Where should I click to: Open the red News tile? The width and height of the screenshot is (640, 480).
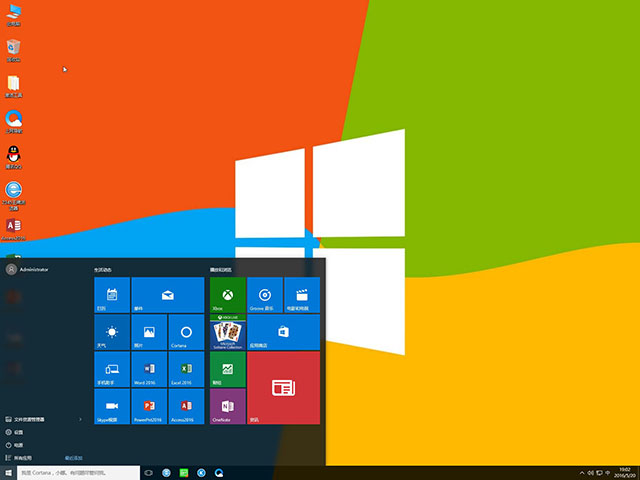click(x=283, y=388)
